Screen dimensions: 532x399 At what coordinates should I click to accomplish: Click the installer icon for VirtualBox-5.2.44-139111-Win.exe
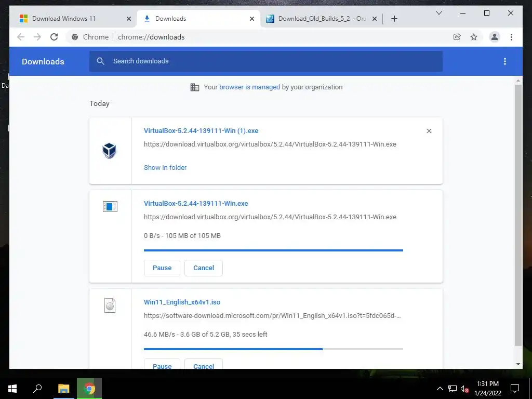click(x=110, y=206)
